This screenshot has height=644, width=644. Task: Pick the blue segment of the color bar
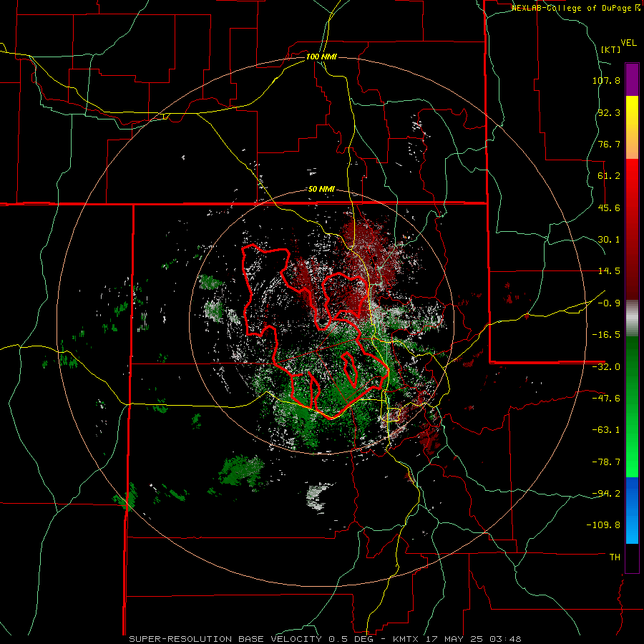pyautogui.click(x=632, y=510)
